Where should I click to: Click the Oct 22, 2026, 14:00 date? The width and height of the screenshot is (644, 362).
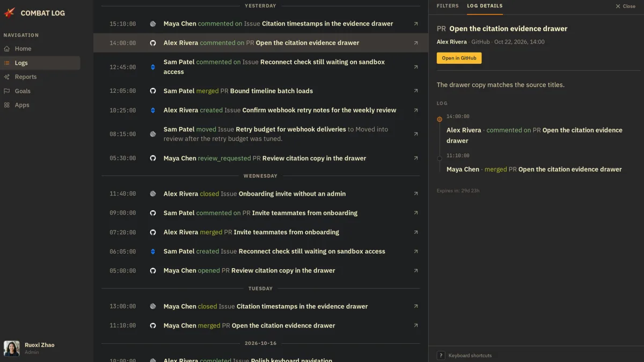pyautogui.click(x=519, y=42)
